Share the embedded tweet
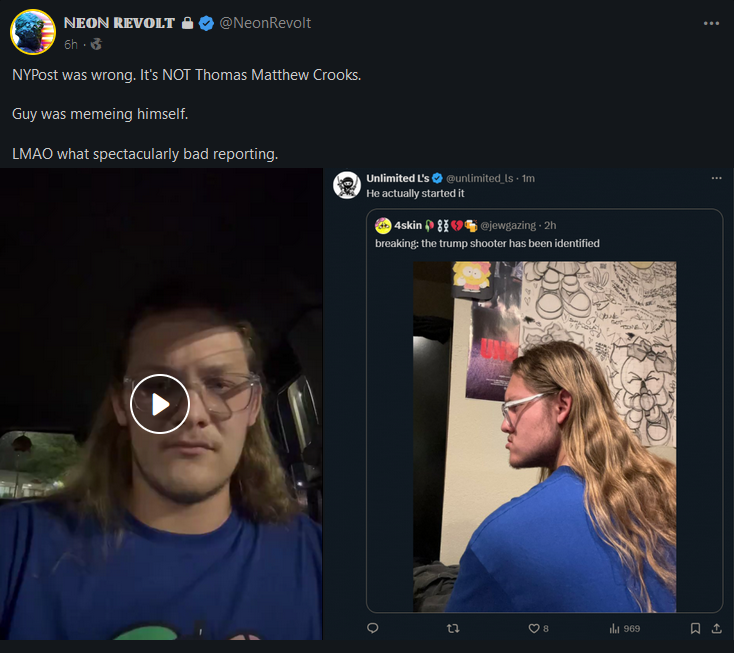734x653 pixels. [x=716, y=628]
